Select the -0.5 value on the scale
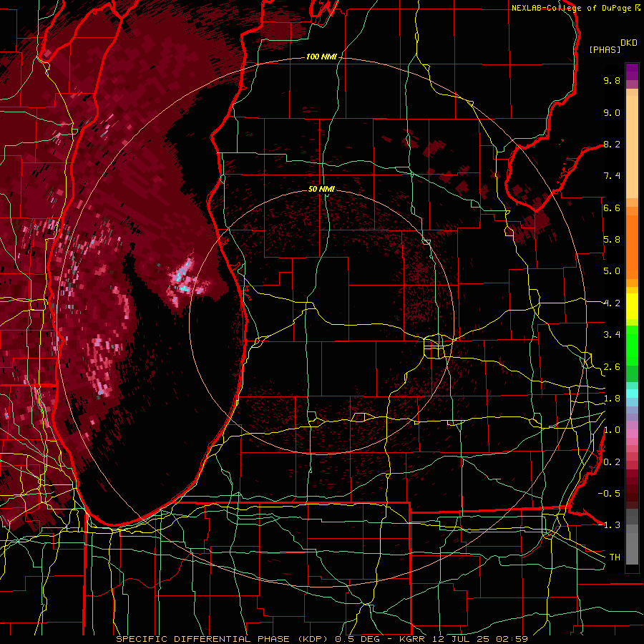Image resolution: width=644 pixels, height=644 pixels. pos(609,493)
